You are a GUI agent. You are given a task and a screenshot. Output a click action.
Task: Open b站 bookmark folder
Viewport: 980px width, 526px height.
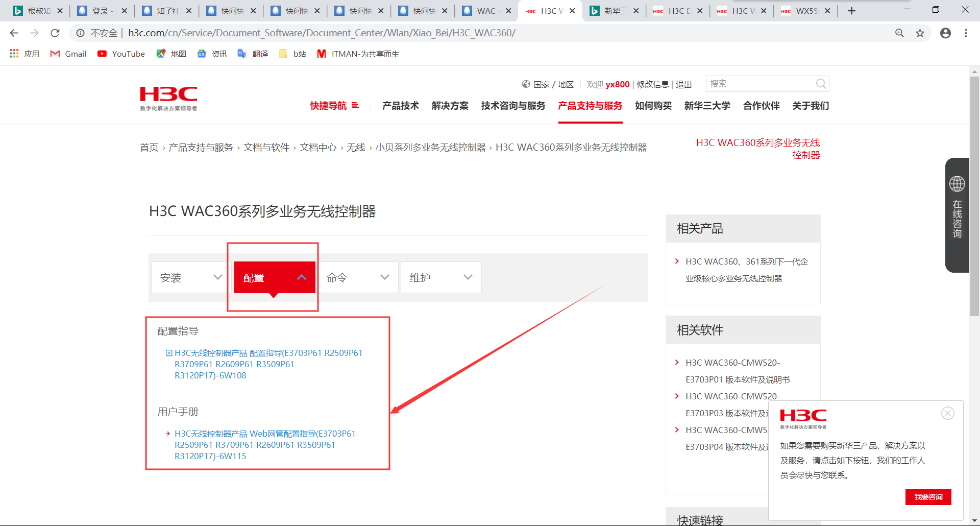292,54
